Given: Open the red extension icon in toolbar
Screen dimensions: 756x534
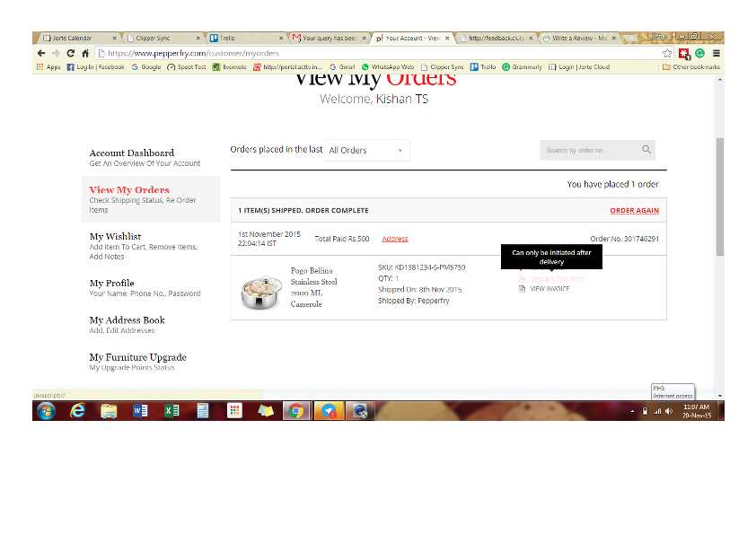Looking at the screenshot, I should 684,54.
